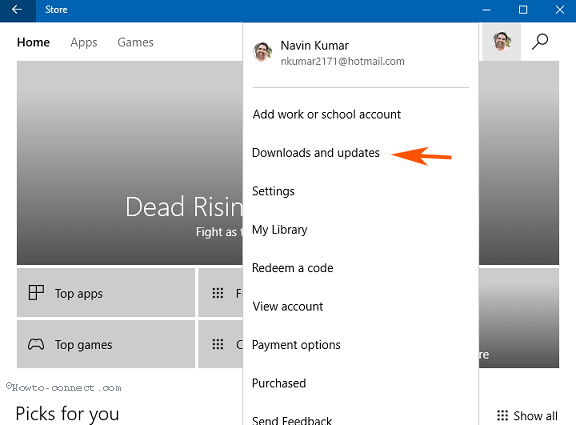Viewport: 576px width, 425px height.
Task: Click the Show all link text
Action: 535,416
